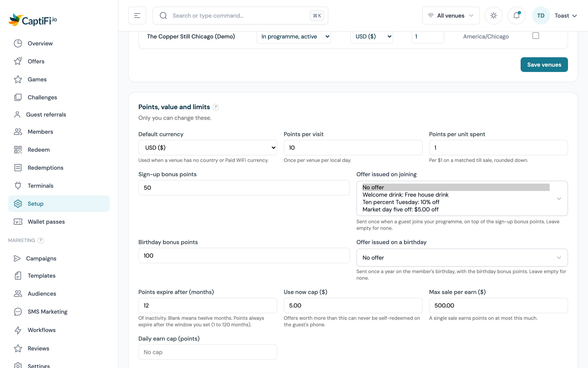
Task: Go to Audiences in the sidebar
Action: click(59, 294)
